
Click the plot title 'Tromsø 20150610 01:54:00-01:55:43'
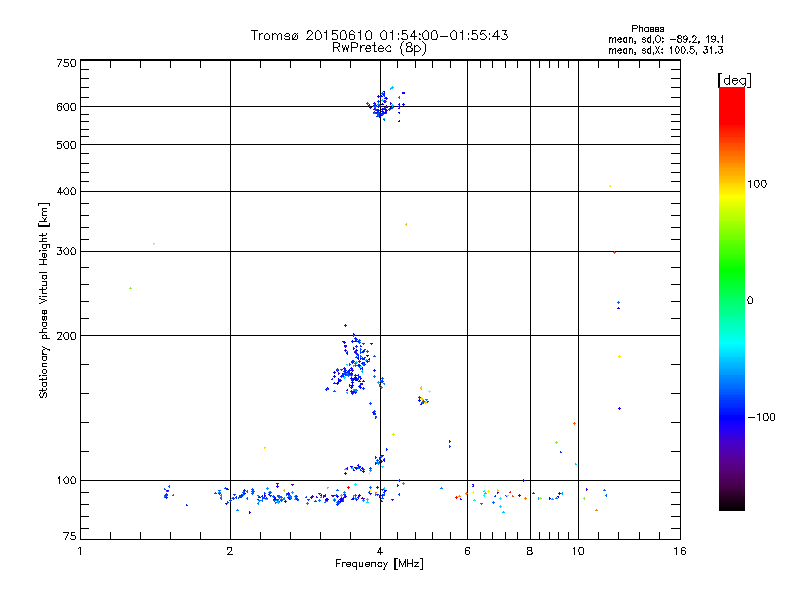click(x=379, y=35)
